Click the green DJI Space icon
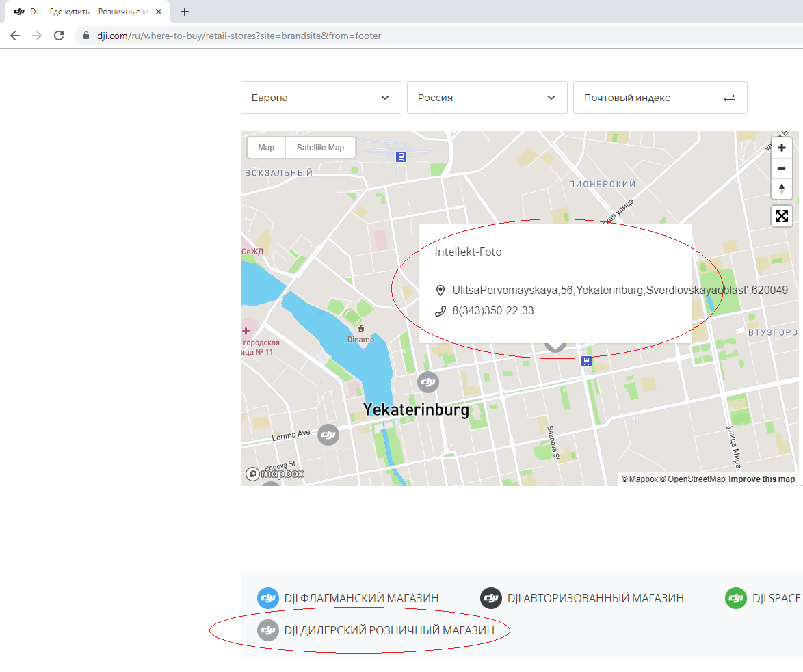This screenshot has height=672, width=803. pos(736,598)
